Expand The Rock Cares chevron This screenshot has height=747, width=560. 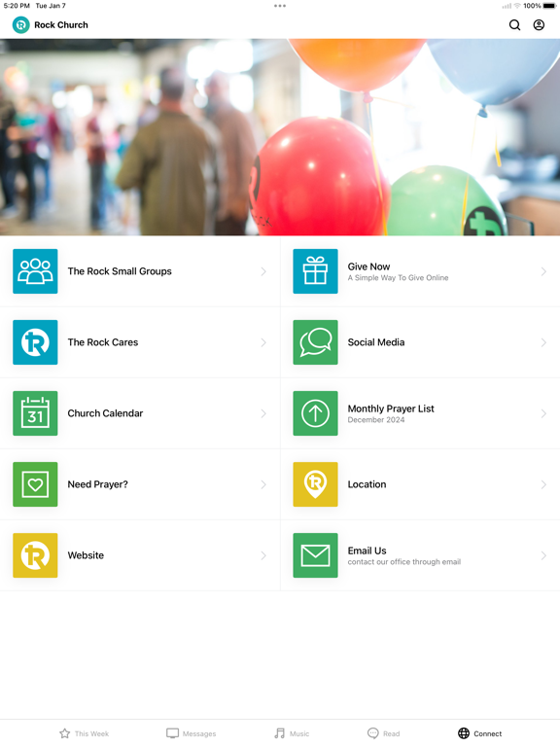(x=263, y=342)
